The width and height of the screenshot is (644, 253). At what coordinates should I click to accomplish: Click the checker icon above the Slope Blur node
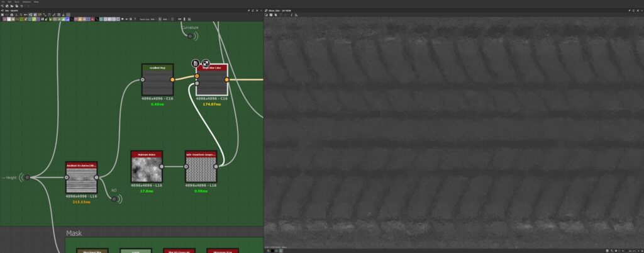click(x=206, y=63)
